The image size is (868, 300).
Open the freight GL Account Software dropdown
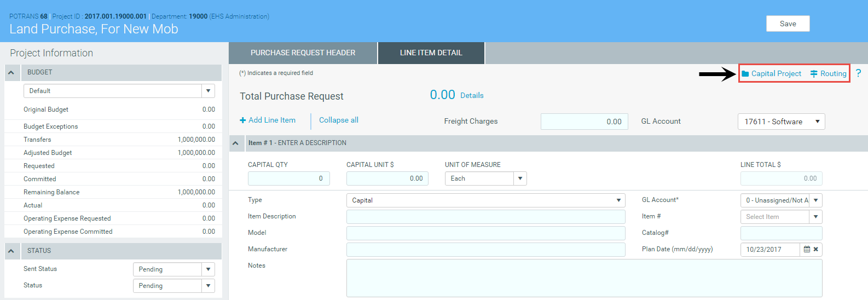(x=817, y=122)
